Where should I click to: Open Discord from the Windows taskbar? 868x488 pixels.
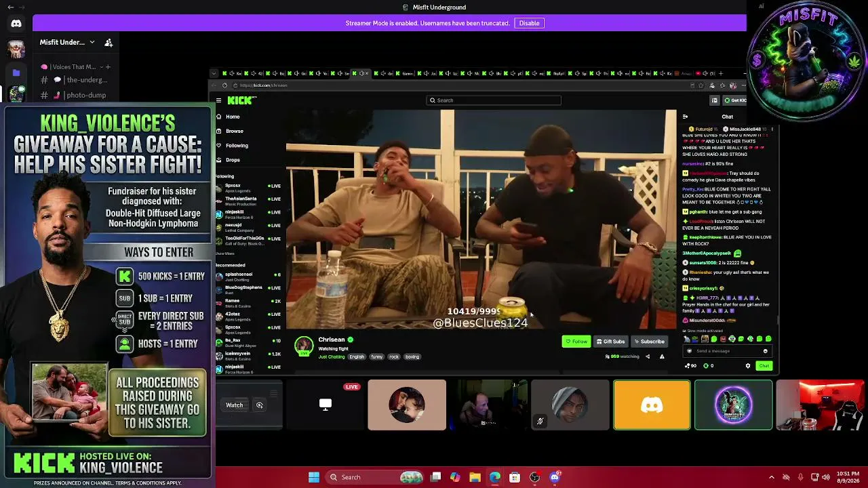point(555,477)
